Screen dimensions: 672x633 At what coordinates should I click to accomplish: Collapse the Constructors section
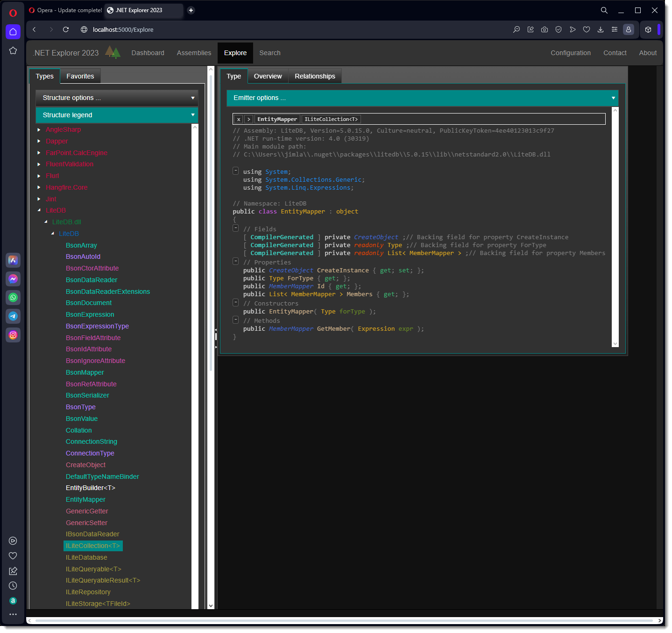[x=236, y=303]
